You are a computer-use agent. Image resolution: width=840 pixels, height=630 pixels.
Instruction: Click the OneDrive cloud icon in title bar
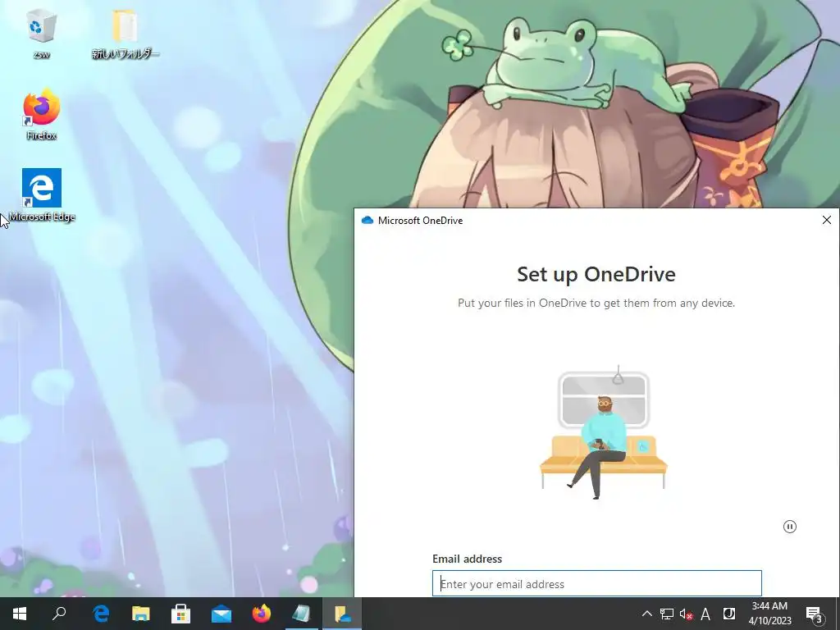pyautogui.click(x=367, y=220)
